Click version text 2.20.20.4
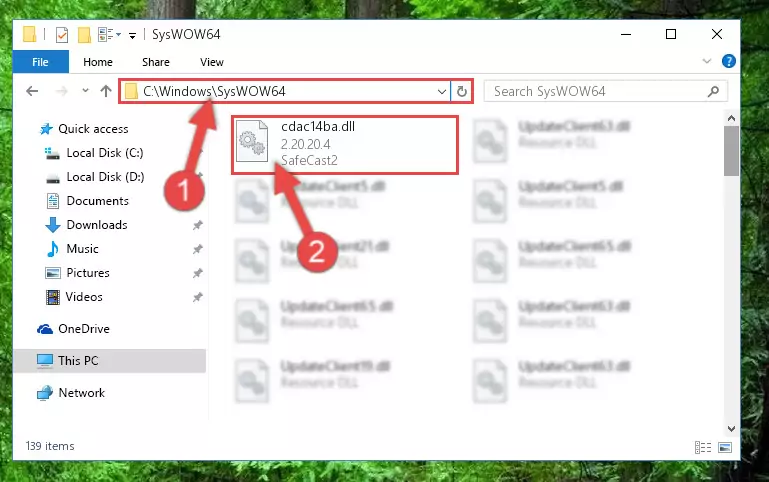The width and height of the screenshot is (769, 482). point(306,144)
